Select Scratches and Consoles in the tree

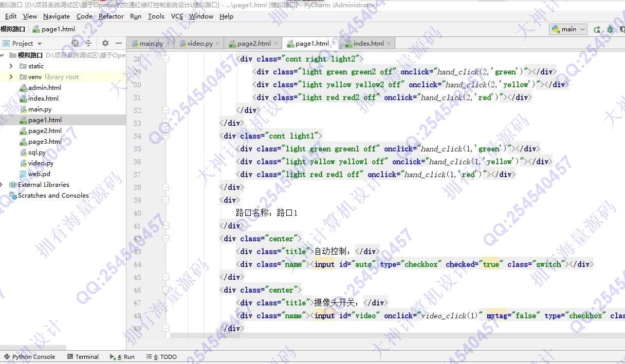53,196
